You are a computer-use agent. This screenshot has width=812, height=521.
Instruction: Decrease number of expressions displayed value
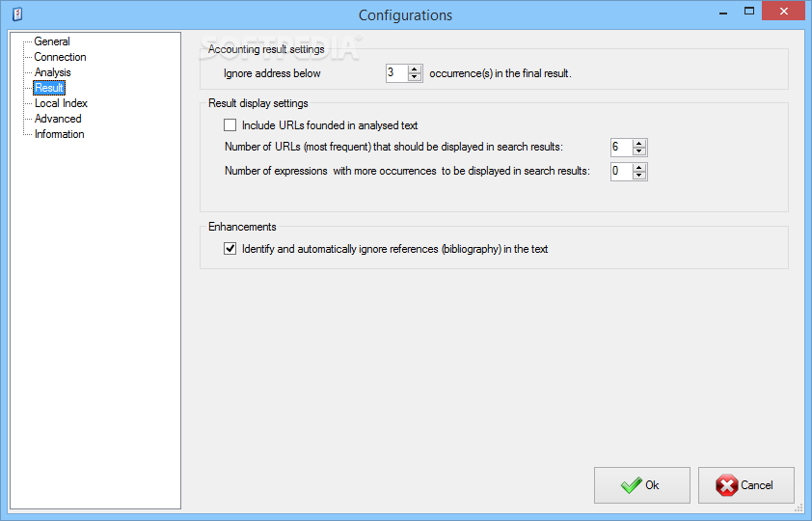click(x=639, y=175)
